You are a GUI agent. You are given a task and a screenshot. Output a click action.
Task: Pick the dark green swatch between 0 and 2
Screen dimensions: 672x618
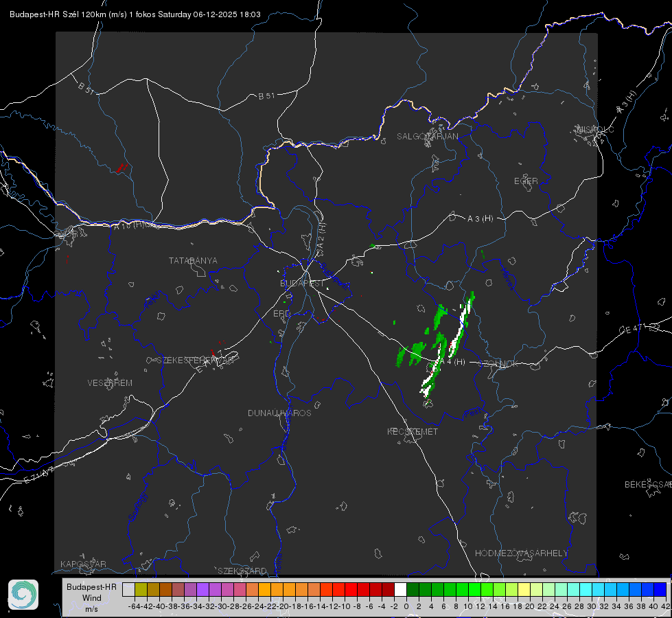[x=413, y=589]
